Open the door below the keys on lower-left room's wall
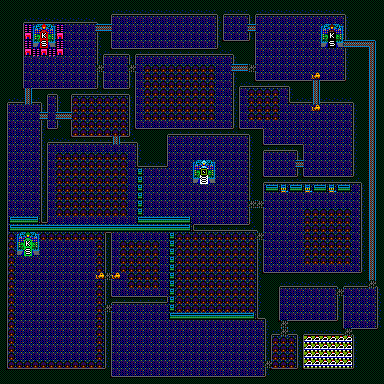 [x=108, y=308]
